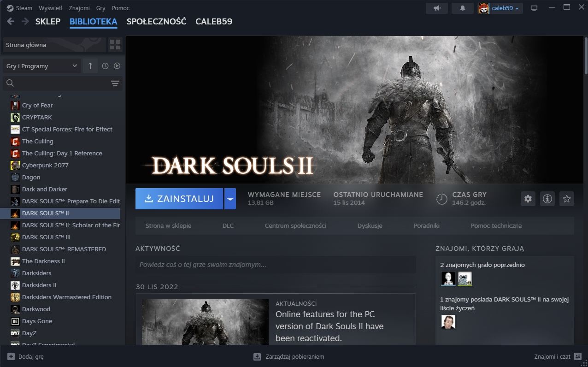
Task: Open the DARK SOULS II settings gear
Action: (528, 199)
